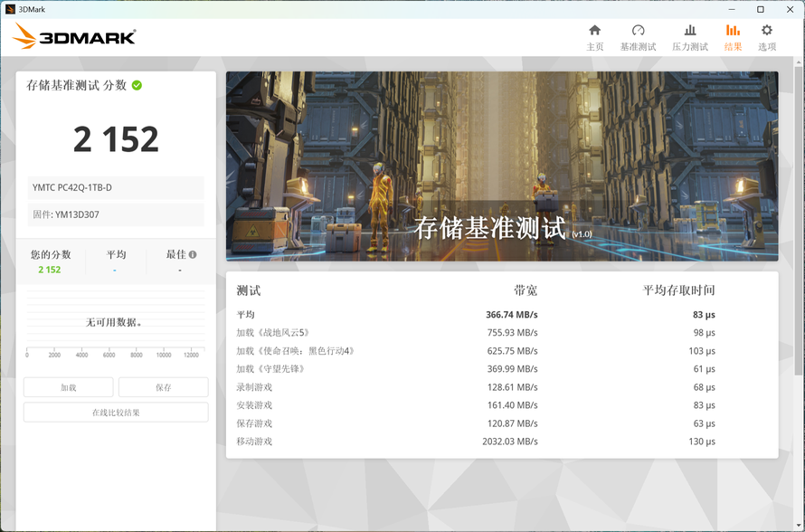Click the 移动游戏 row label
The image size is (805, 532).
click(x=254, y=442)
